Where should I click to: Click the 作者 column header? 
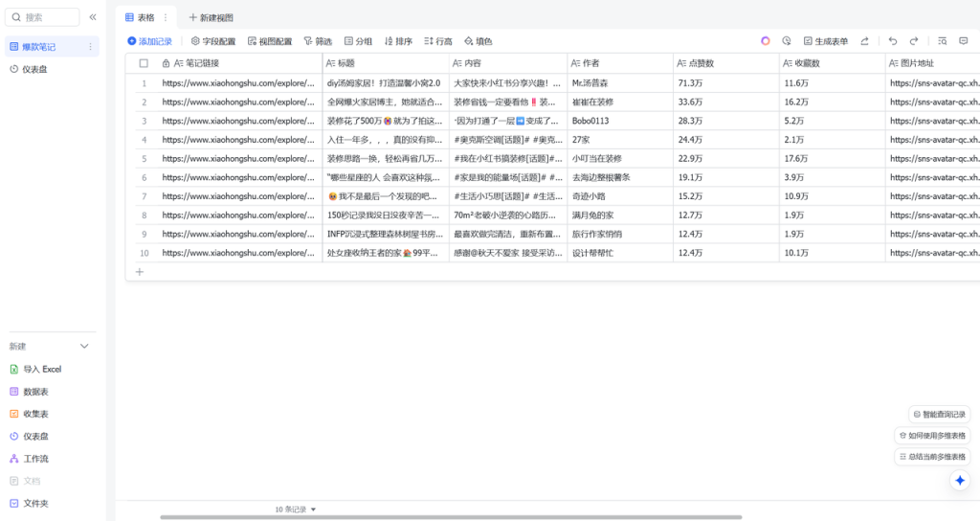point(620,63)
